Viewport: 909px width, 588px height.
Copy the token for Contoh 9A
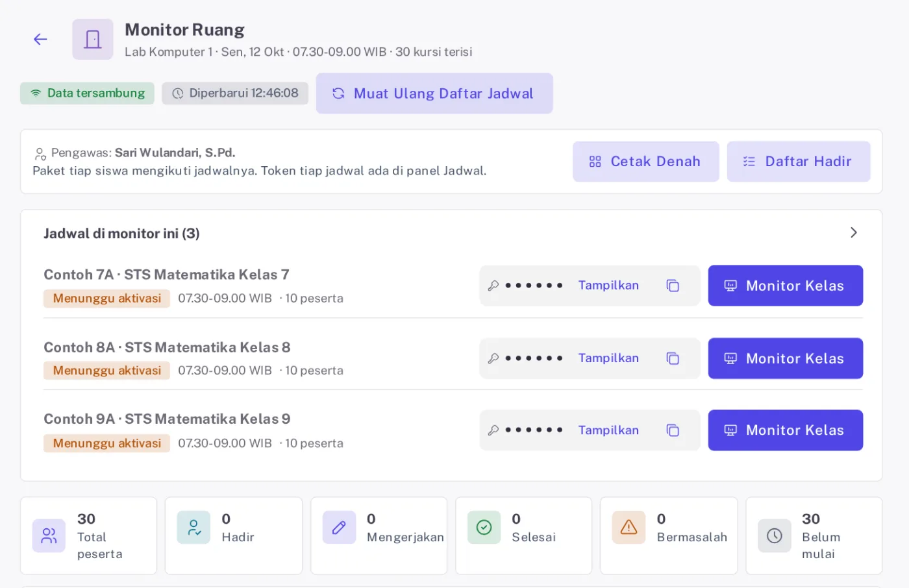pos(673,430)
